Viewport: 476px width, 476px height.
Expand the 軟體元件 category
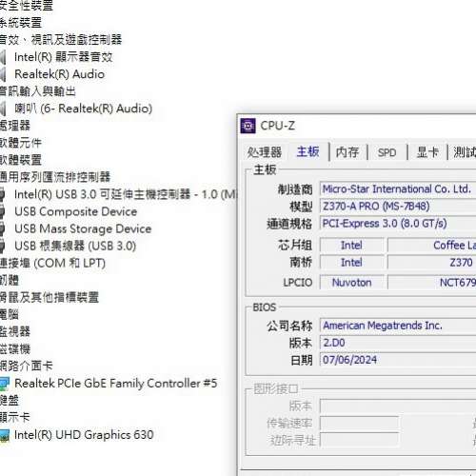coord(21,143)
